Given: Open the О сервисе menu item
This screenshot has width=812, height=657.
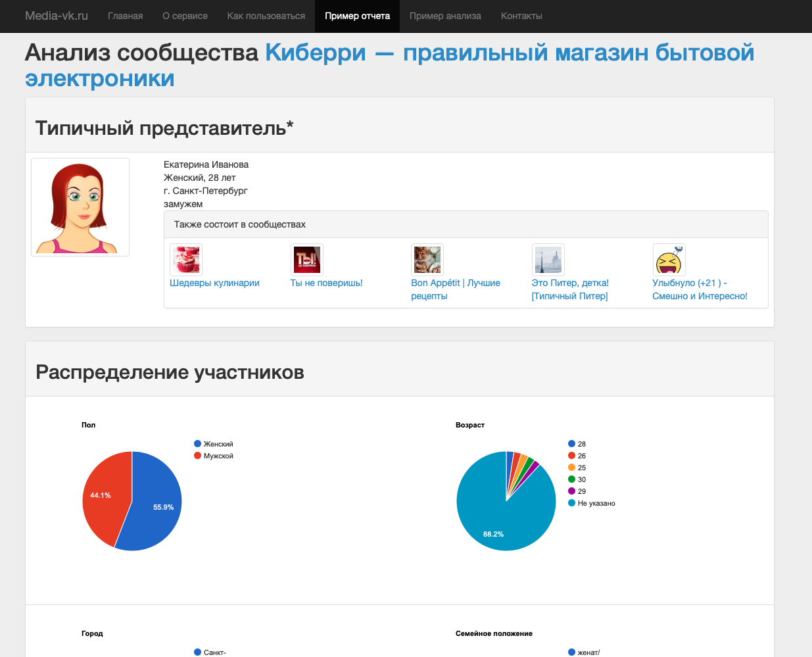Looking at the screenshot, I should click(185, 16).
